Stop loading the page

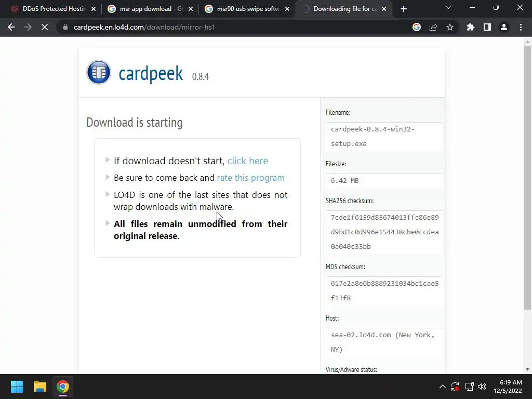click(x=45, y=27)
